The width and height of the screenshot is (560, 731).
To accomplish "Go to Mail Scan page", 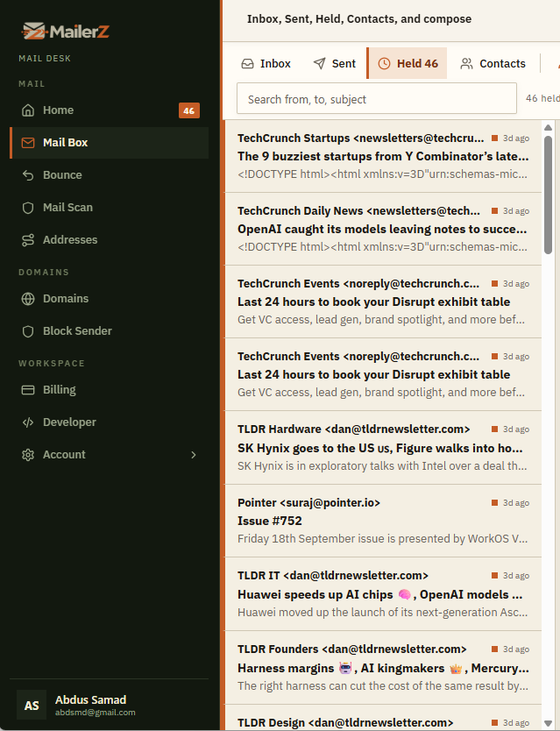I will click(x=110, y=208).
